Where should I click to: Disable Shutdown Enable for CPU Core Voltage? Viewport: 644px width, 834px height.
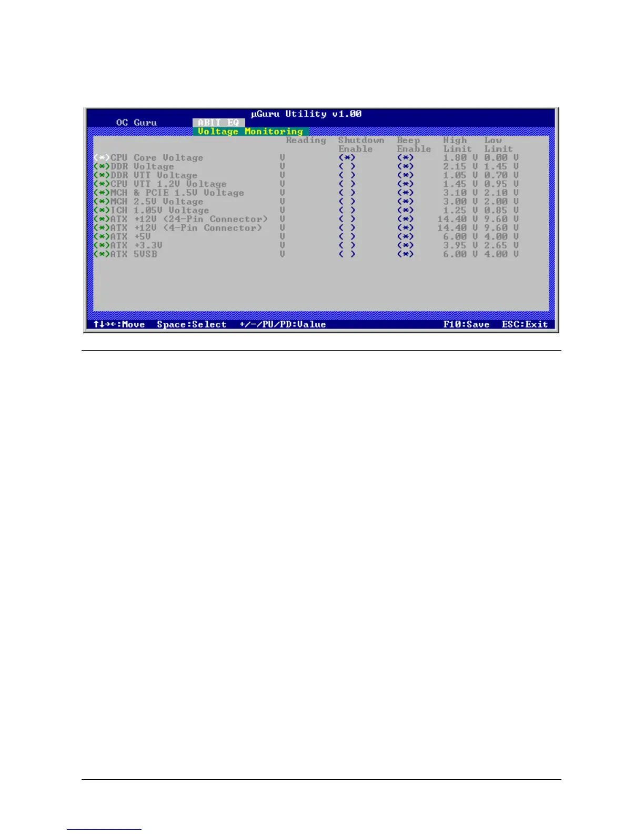coord(347,158)
